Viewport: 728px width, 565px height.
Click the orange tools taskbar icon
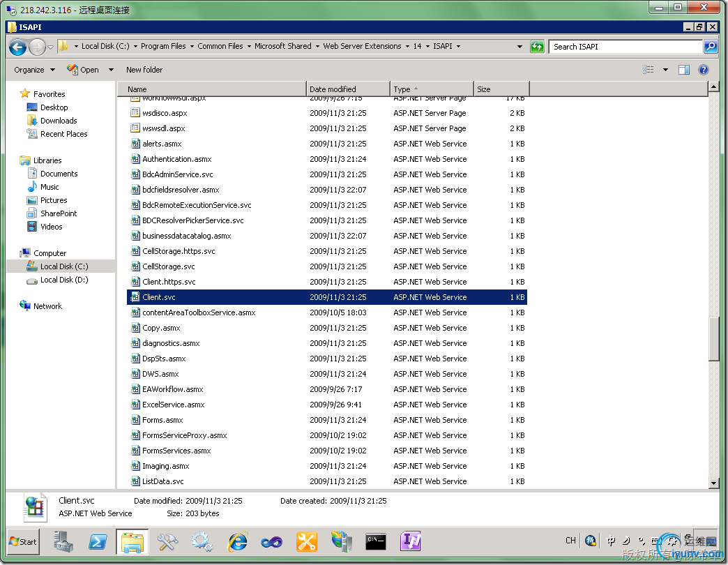[306, 542]
